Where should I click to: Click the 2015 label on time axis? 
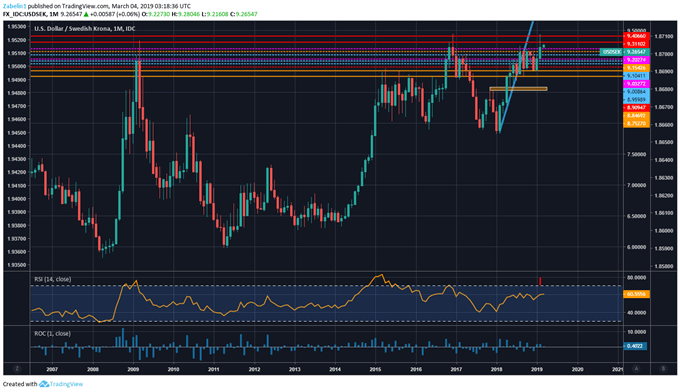(x=375, y=369)
